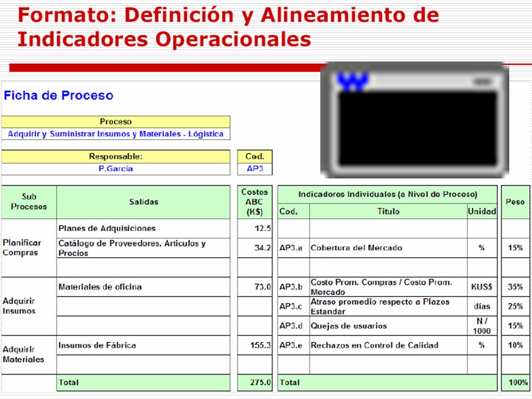Image resolution: width=532 pixels, height=399 pixels.
Task: Select the 'Adquirir Materiales' subprocess cell
Action: tap(29, 355)
